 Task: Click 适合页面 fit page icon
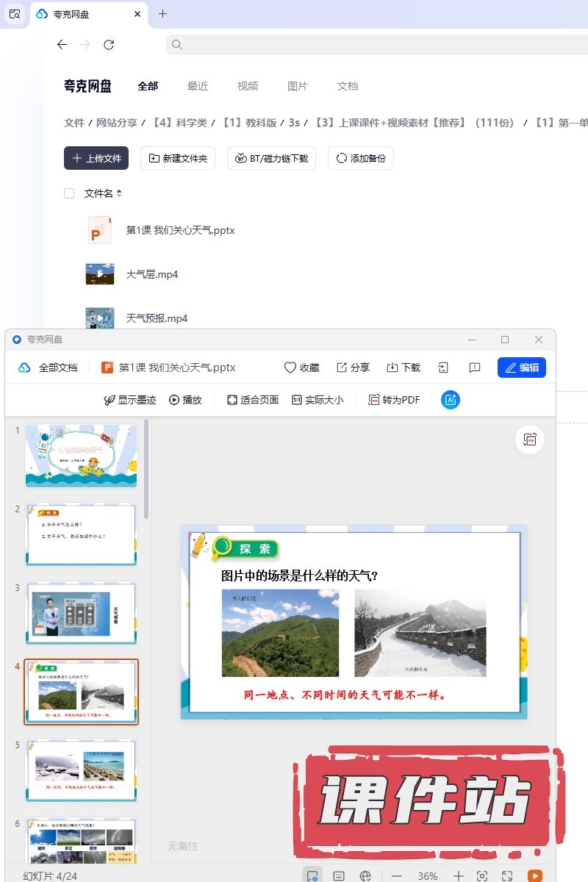(x=252, y=400)
